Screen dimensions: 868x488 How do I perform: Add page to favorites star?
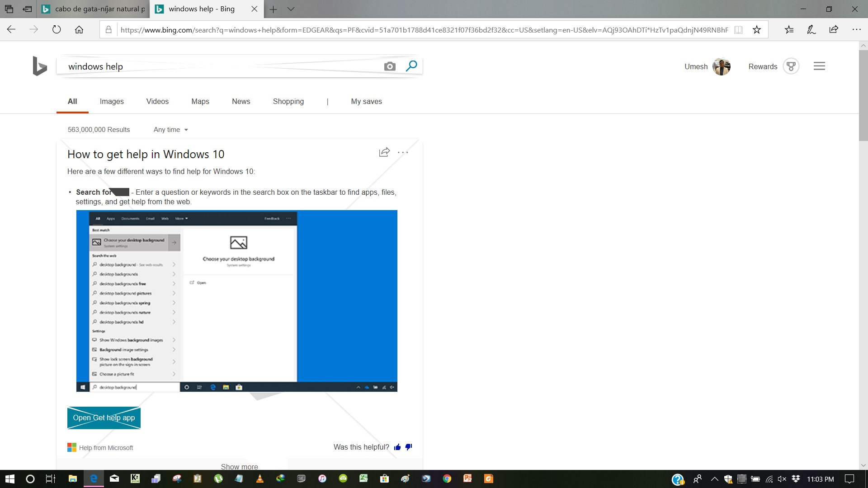(757, 30)
